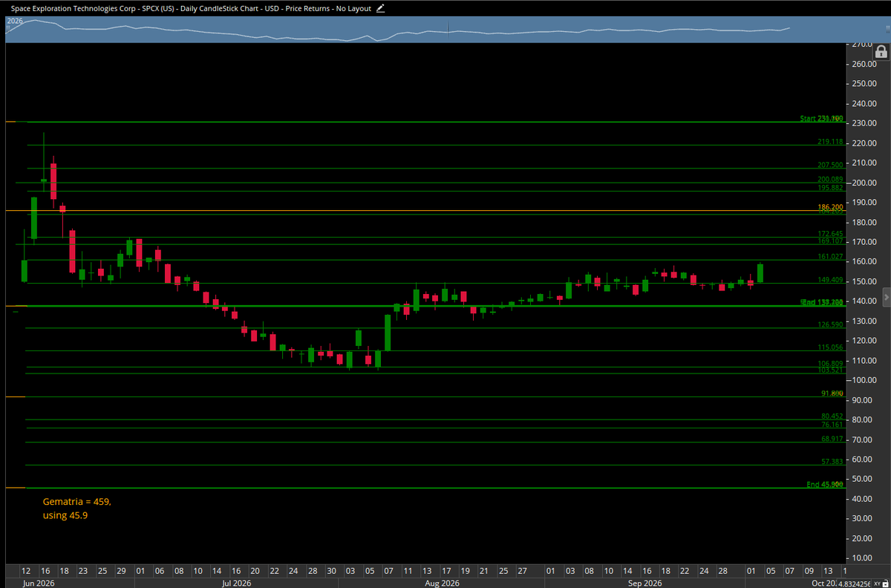Select the 106.809 level label
This screenshot has width=891, height=588.
[x=829, y=364]
